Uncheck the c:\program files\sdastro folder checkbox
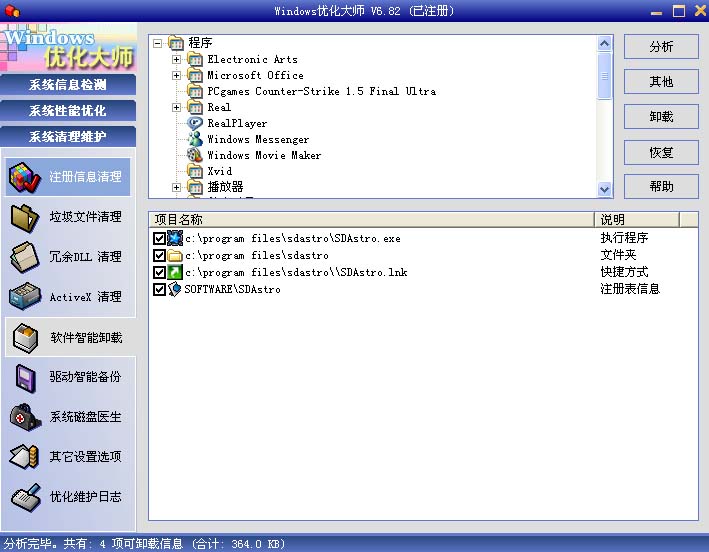 159,255
